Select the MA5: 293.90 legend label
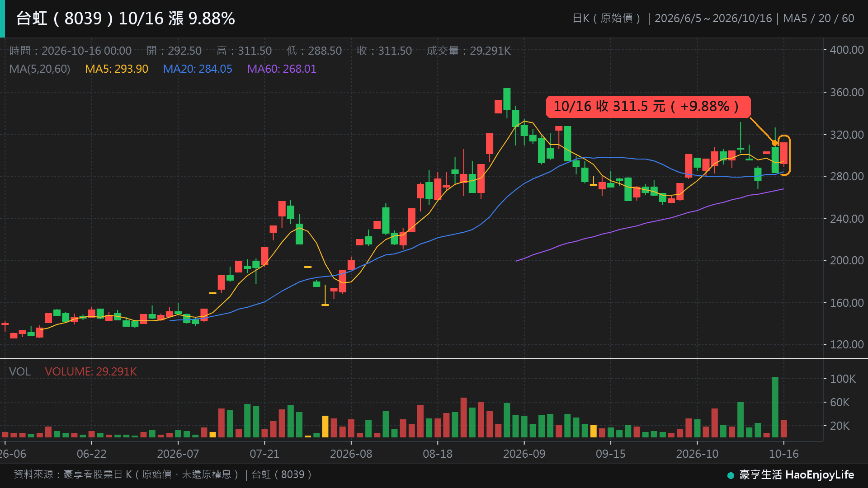 pyautogui.click(x=117, y=69)
